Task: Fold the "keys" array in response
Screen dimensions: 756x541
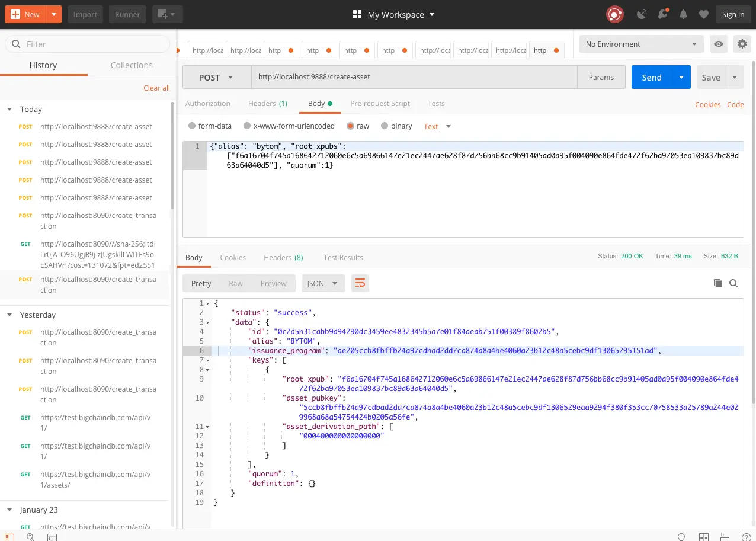Action: pyautogui.click(x=207, y=360)
